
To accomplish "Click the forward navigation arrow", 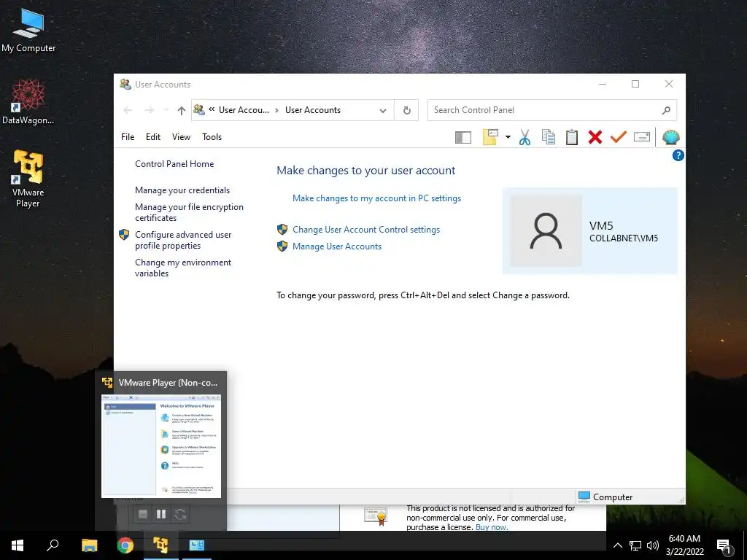I will tap(149, 111).
